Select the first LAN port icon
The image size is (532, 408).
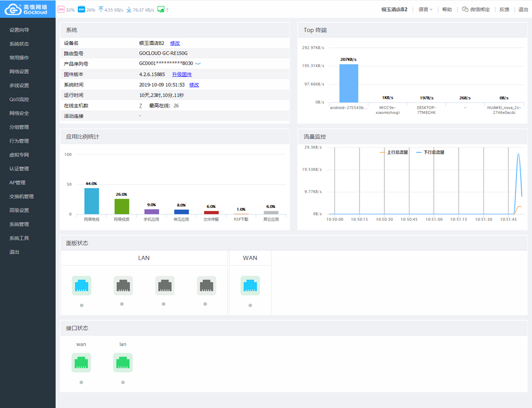tap(82, 285)
